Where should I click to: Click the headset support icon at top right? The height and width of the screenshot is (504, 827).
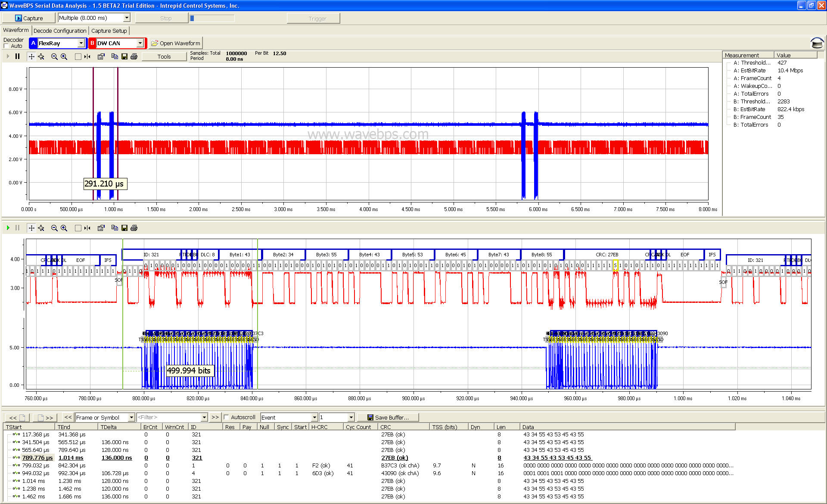pos(816,43)
